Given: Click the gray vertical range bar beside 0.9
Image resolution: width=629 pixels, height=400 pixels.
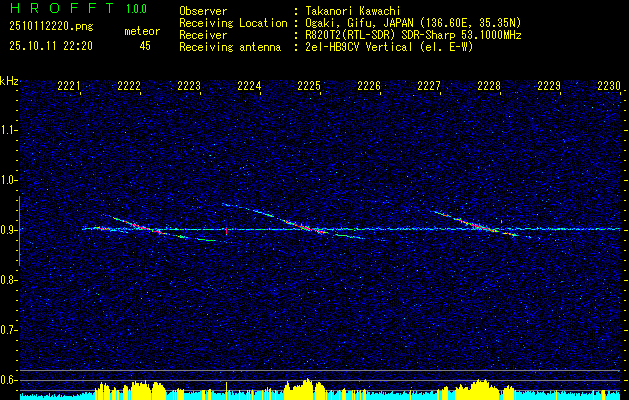Looking at the screenshot, I should 19,231.
